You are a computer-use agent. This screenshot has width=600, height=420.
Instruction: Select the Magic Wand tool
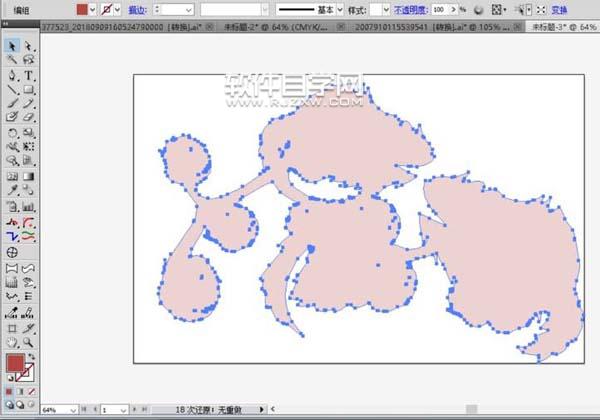(12, 60)
